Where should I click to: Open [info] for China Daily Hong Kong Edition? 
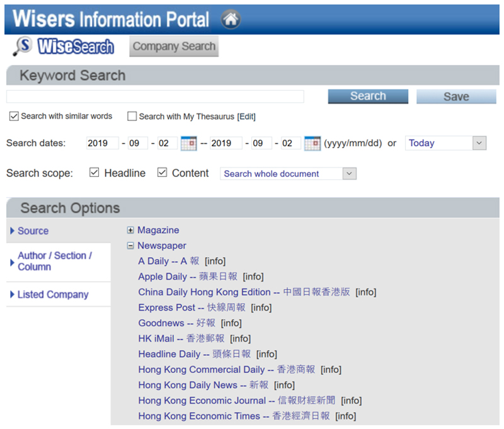366,292
